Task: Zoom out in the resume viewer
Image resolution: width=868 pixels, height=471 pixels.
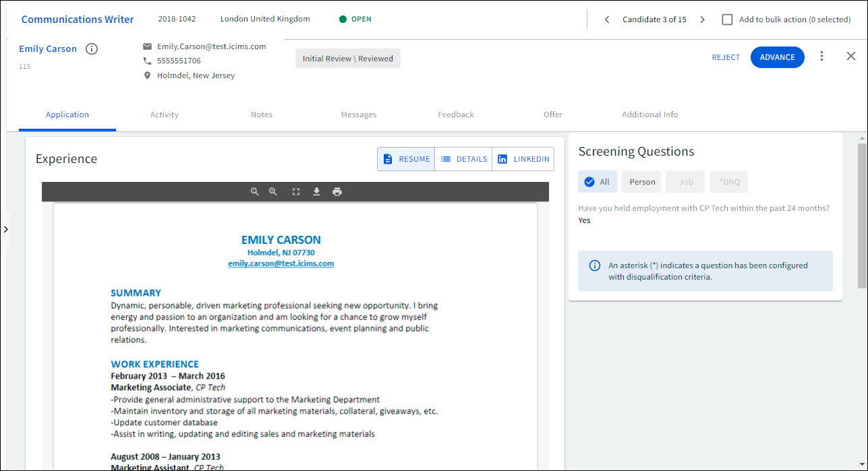Action: pos(255,192)
